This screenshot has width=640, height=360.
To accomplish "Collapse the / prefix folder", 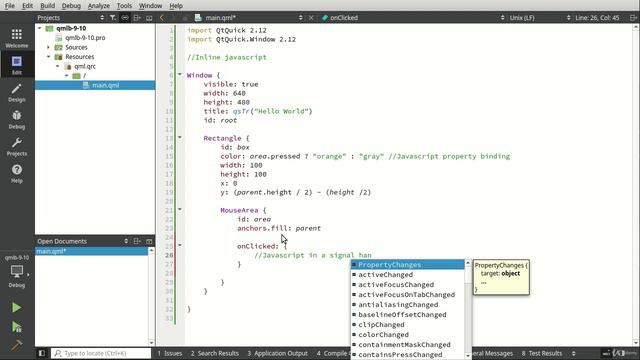I will pos(67,76).
